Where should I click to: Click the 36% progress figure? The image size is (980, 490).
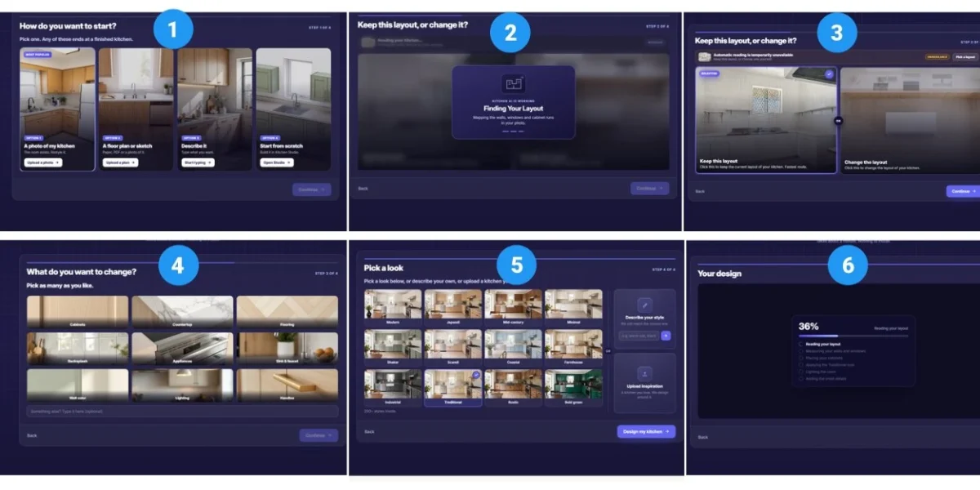point(808,326)
